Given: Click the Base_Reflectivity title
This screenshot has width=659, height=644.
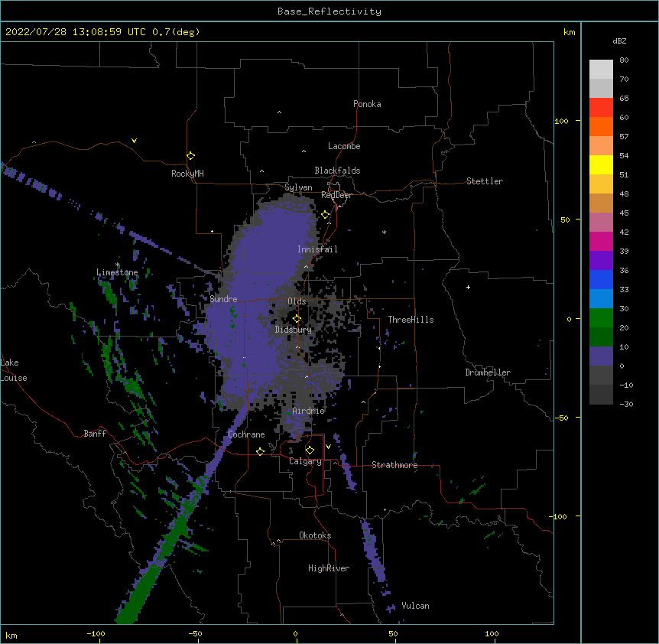Looking at the screenshot, I should (329, 11).
